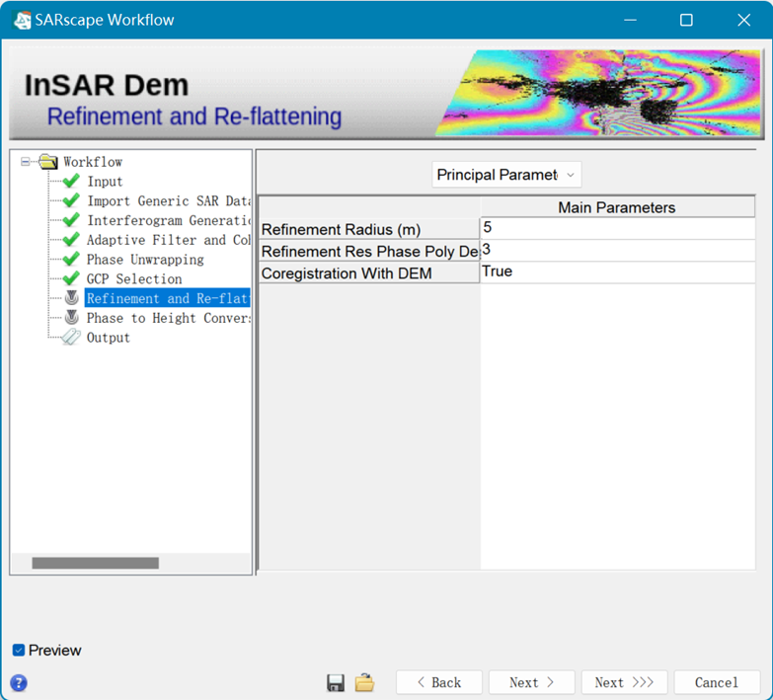This screenshot has width=773, height=700.
Task: Click checkmark beside Import Generic SAR Data
Action: pyautogui.click(x=71, y=200)
